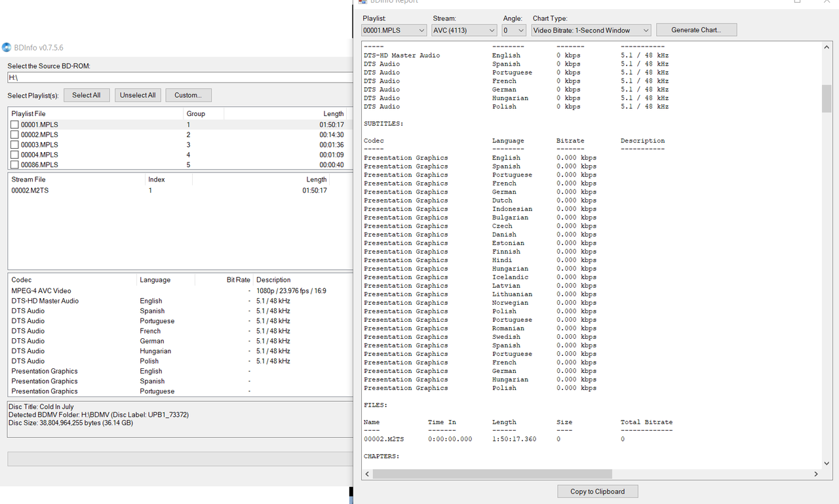Open the Playlist dropdown showing 00001.MPLS
839x504 pixels.
[x=394, y=30]
